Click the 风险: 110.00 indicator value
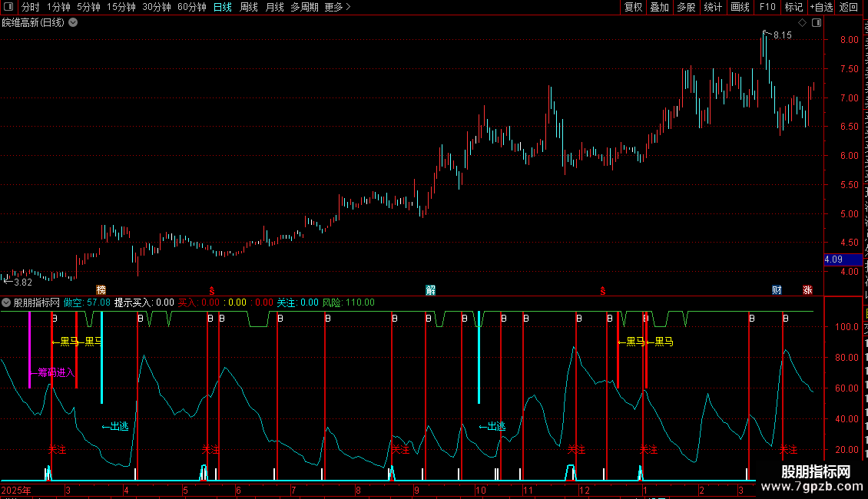 [348, 302]
